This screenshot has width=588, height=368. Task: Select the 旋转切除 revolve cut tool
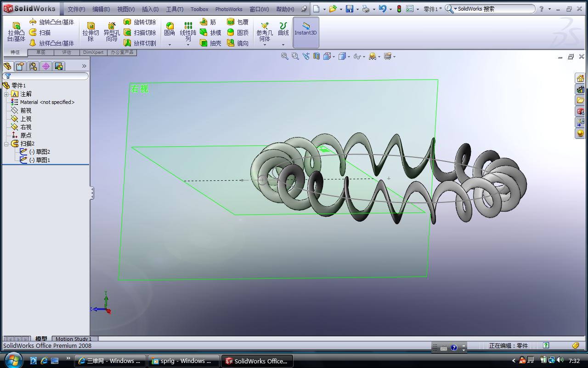140,22
